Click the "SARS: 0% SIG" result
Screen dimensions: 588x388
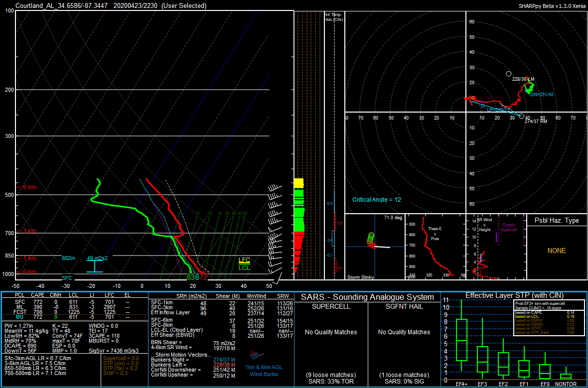[404, 382]
